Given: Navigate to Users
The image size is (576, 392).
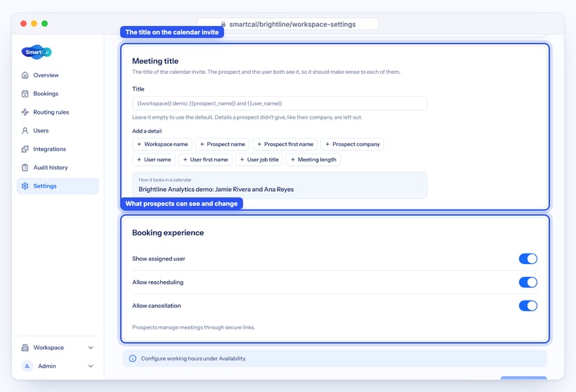Looking at the screenshot, I should click(x=58, y=131).
